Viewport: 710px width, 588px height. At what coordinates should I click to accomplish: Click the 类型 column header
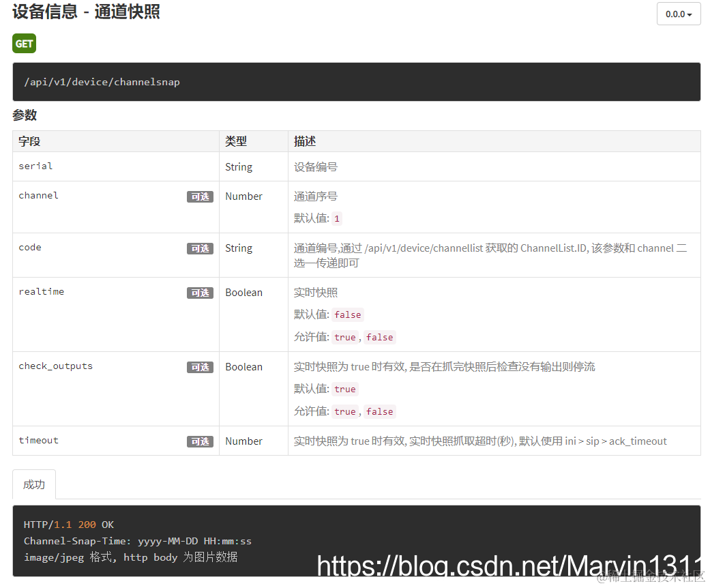pos(236,141)
